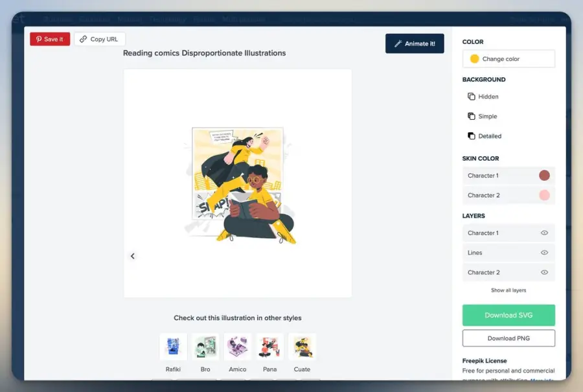583x392 pixels.
Task: Click the Freepik License heading
Action: point(485,361)
